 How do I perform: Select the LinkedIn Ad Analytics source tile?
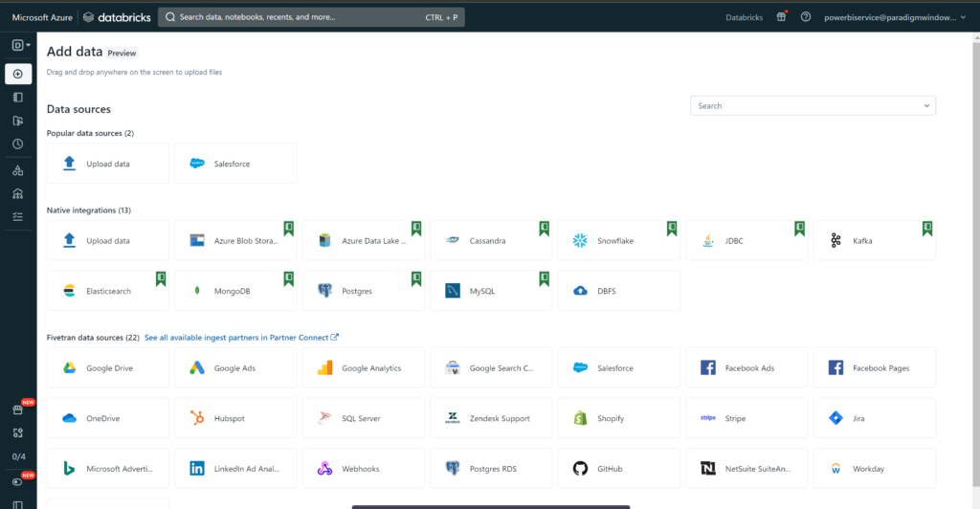coord(235,469)
